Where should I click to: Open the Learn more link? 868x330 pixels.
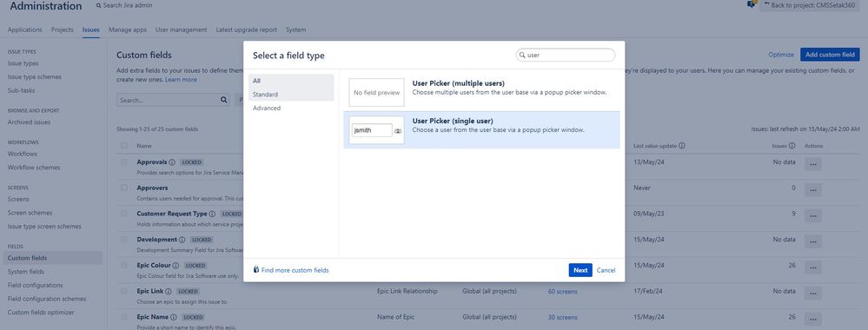pos(181,80)
